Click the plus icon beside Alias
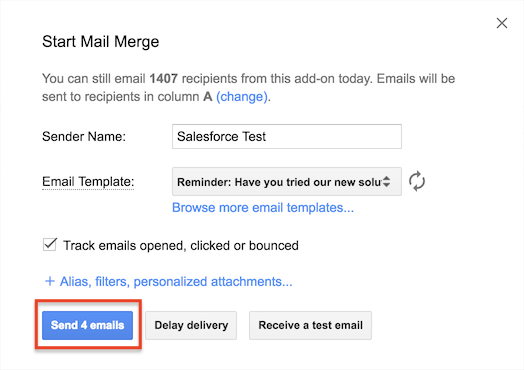Viewport: 524px width, 370px height. point(49,281)
